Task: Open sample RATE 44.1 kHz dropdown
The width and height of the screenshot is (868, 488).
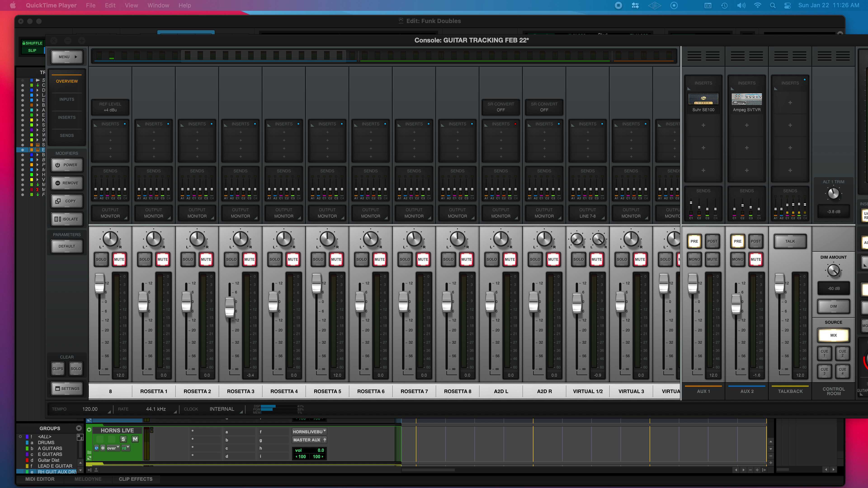Action: point(156,409)
